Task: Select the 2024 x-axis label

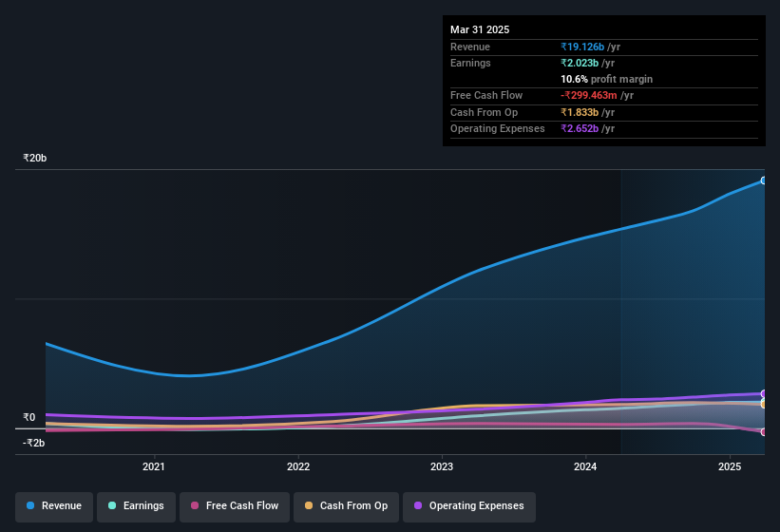Action: (585, 466)
